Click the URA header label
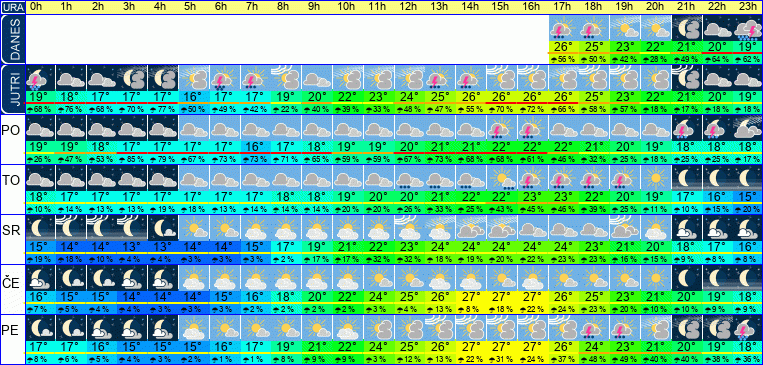 (x=13, y=7)
